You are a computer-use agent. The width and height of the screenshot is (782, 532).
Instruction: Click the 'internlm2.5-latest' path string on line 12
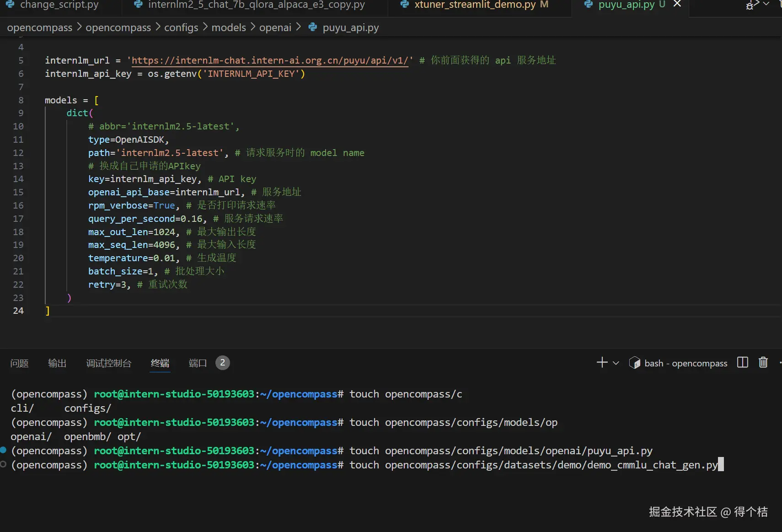coord(170,153)
